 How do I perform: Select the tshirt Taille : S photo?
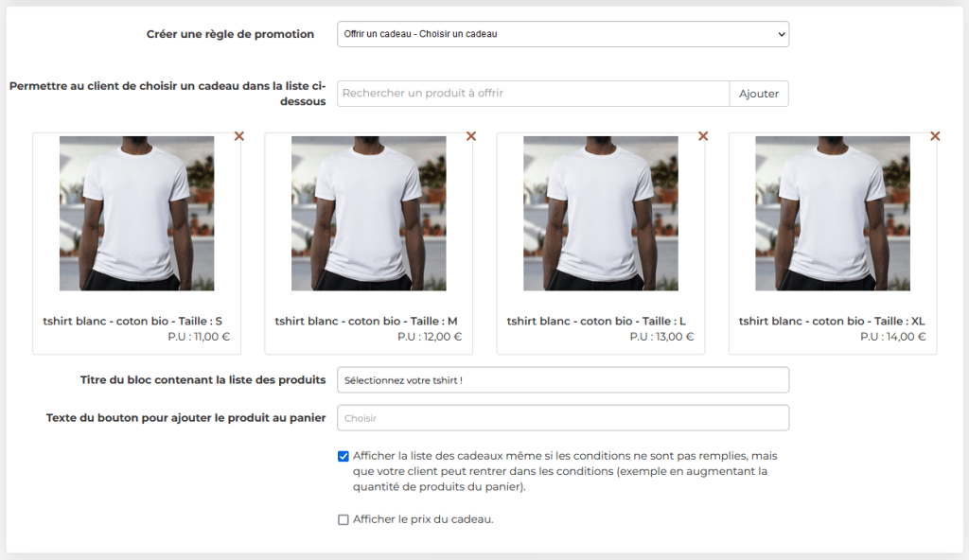[136, 213]
